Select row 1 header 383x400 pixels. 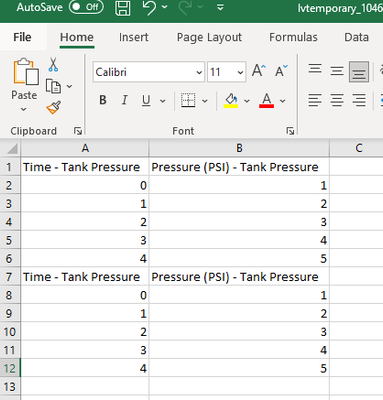coord(9,167)
